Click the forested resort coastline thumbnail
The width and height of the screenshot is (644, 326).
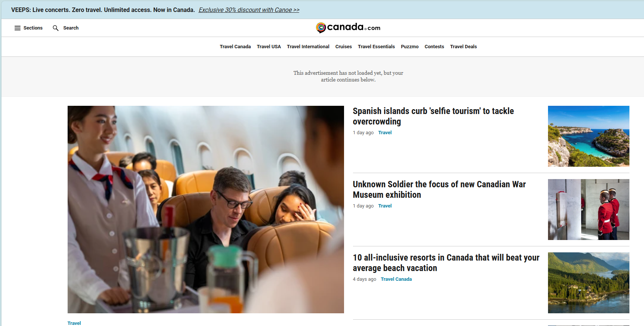589,283
